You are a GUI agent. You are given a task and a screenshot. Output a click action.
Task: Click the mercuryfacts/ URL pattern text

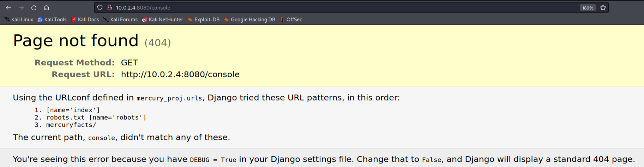pyautogui.click(x=71, y=125)
